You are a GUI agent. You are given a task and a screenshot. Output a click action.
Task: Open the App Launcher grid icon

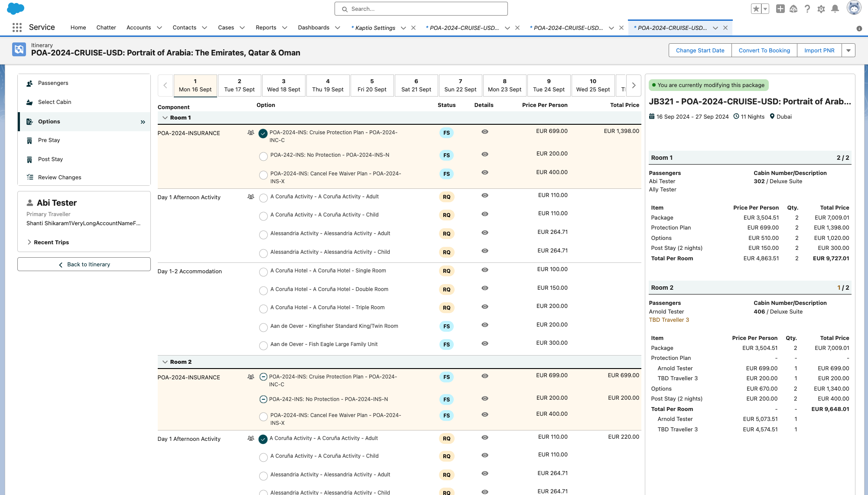17,27
